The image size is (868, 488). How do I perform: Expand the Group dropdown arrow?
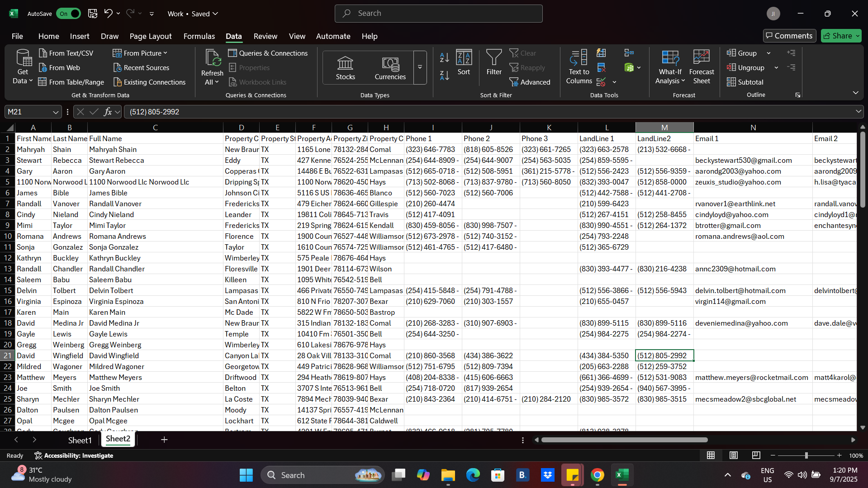point(768,53)
